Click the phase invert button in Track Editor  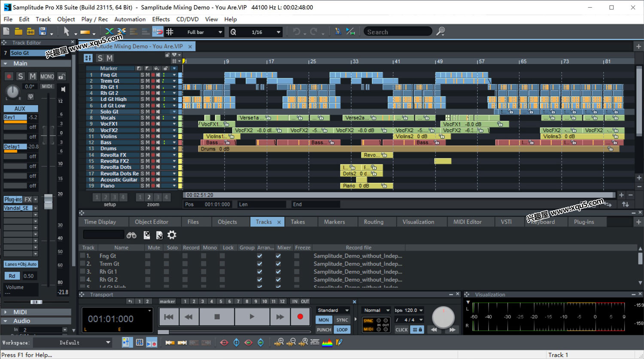tap(31, 96)
